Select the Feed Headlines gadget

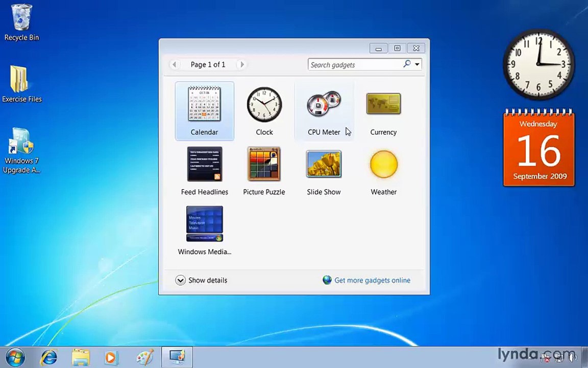point(204,171)
